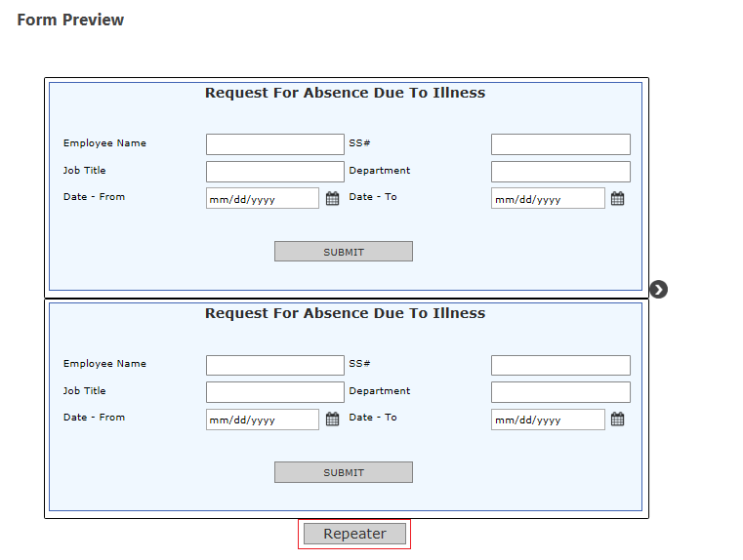Click Department field in second form

(x=559, y=392)
